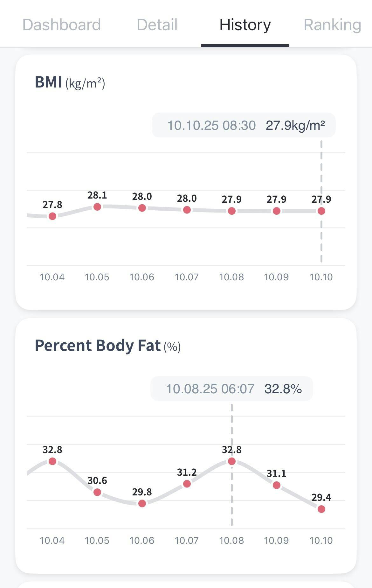The image size is (372, 588).
Task: Tap the 10.08 BMI data point
Action: point(232,211)
